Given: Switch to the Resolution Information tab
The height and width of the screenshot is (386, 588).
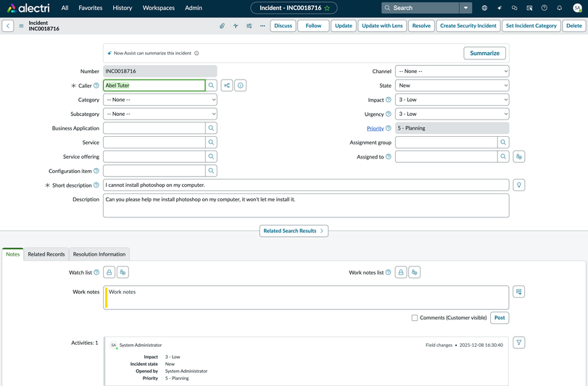Looking at the screenshot, I should [x=99, y=254].
